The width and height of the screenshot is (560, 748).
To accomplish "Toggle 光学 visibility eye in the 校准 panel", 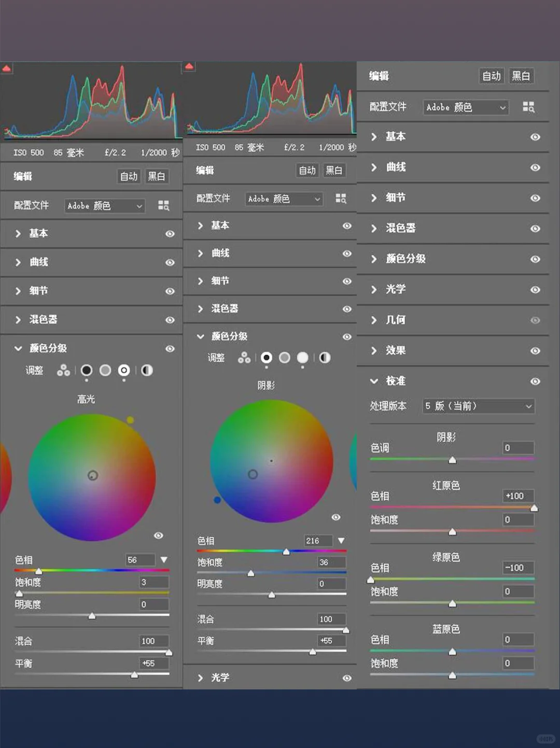I will (535, 290).
